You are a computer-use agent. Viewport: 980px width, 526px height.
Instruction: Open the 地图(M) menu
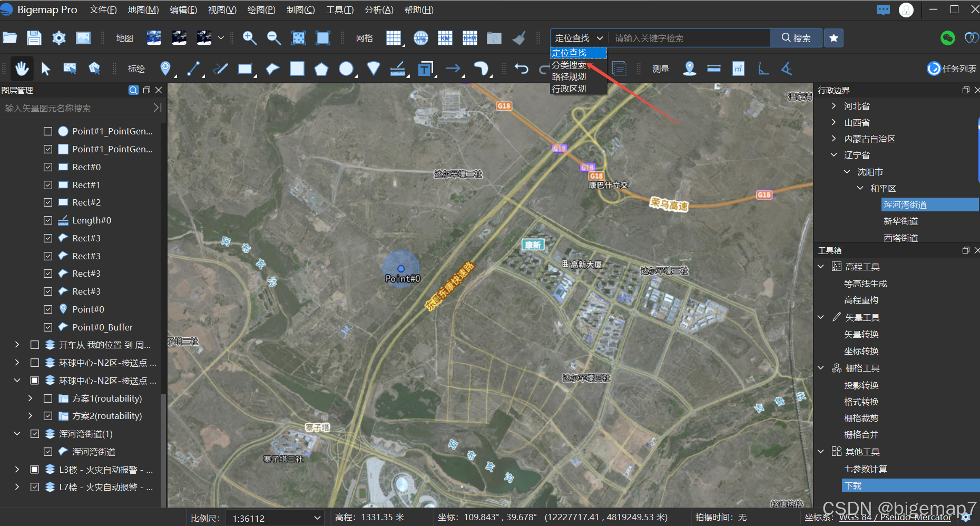point(143,10)
